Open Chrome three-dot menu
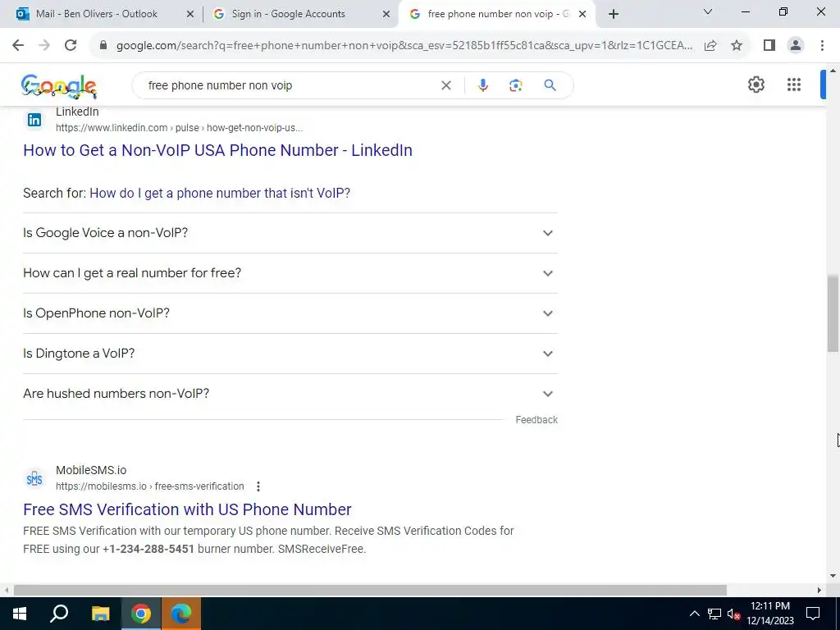 click(822, 46)
